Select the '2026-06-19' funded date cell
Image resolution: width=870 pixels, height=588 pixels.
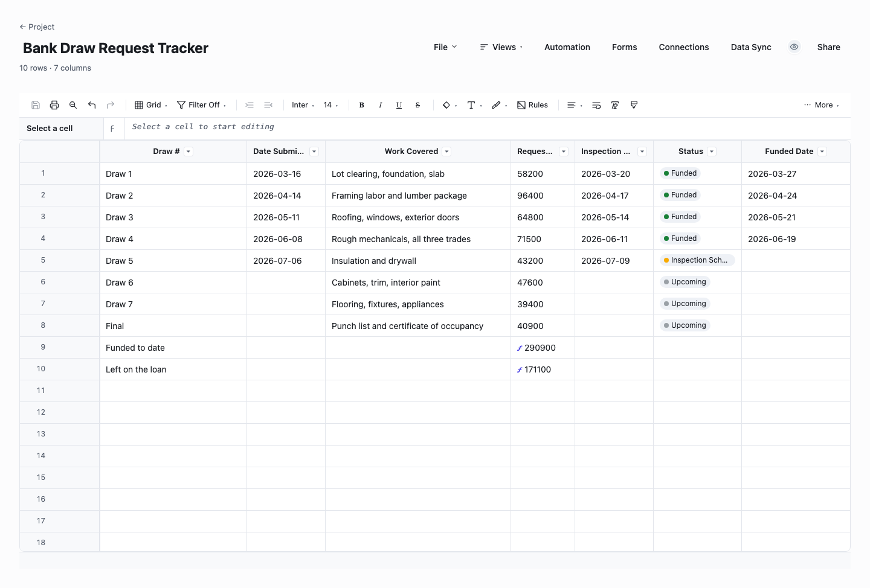(796, 239)
